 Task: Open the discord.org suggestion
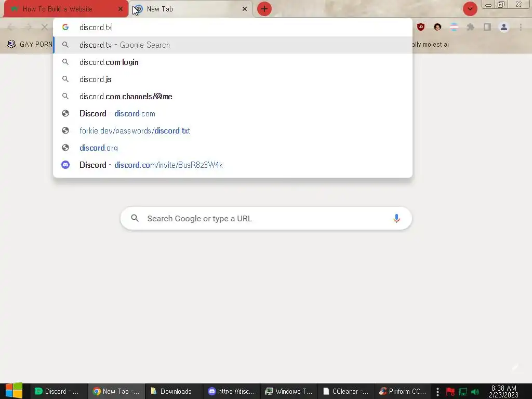point(233,148)
